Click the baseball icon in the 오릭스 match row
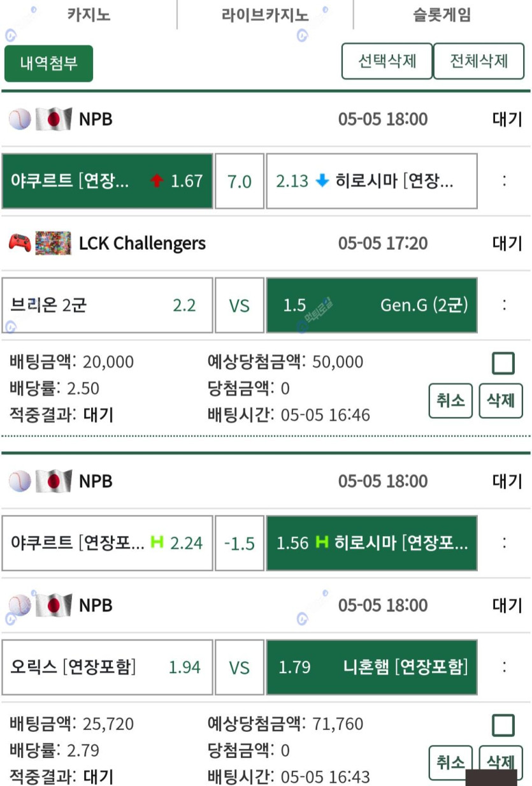The height and width of the screenshot is (786, 532). 20,605
